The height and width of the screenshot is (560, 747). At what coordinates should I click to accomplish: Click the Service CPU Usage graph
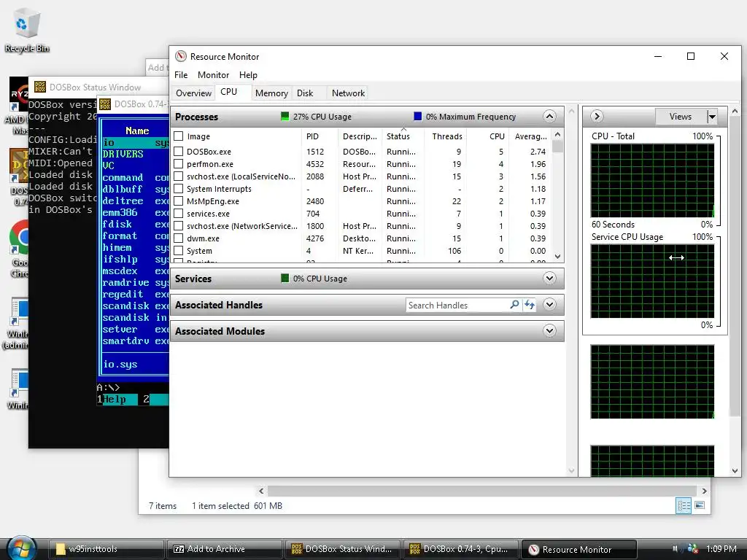coord(652,281)
